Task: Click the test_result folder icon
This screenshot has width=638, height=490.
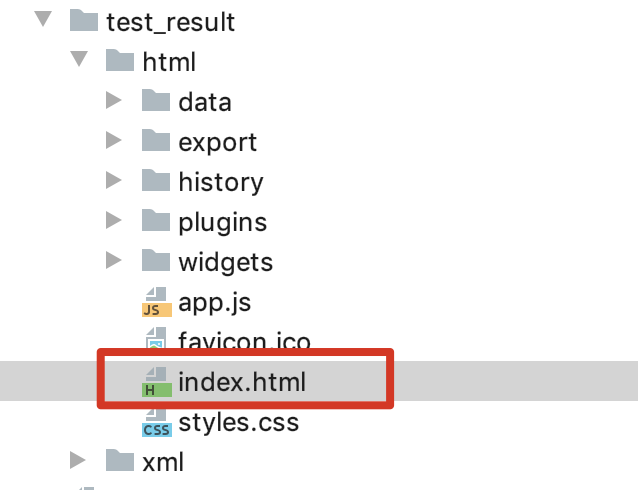Action: (x=84, y=21)
